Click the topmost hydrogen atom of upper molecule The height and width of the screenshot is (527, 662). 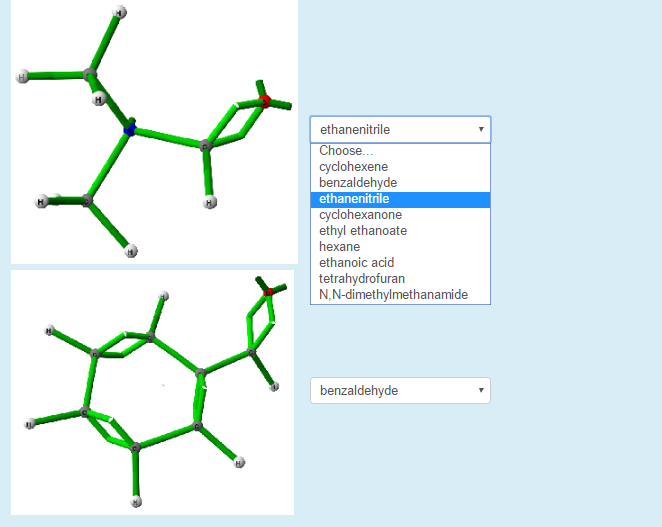pyautogui.click(x=120, y=12)
